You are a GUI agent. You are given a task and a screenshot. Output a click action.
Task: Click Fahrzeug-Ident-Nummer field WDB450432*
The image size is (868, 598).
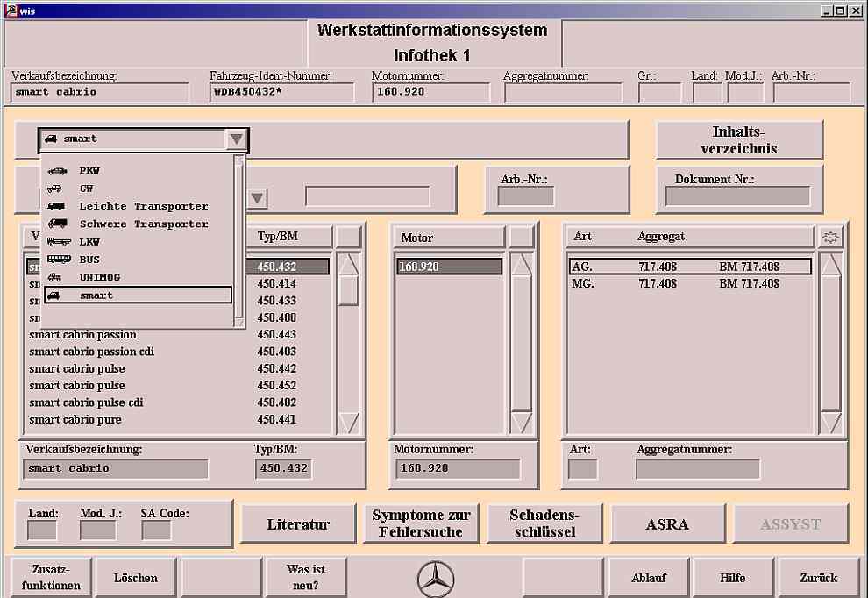coord(281,92)
